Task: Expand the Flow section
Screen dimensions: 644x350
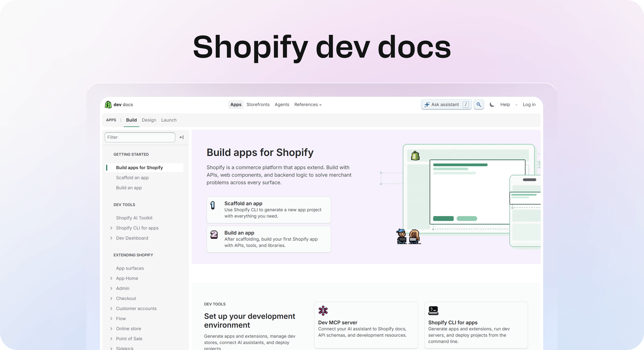Action: pos(111,318)
